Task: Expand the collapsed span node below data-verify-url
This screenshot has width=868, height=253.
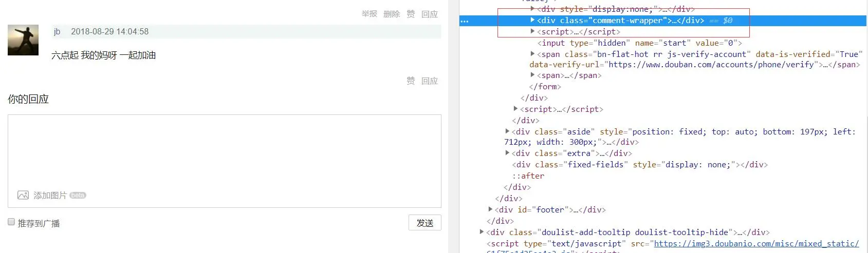Action: pos(532,75)
